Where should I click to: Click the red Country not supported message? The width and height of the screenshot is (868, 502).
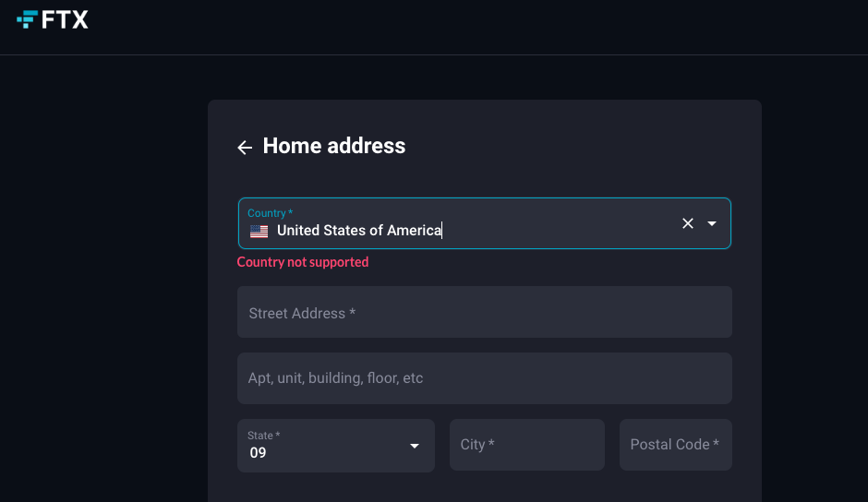(x=303, y=262)
